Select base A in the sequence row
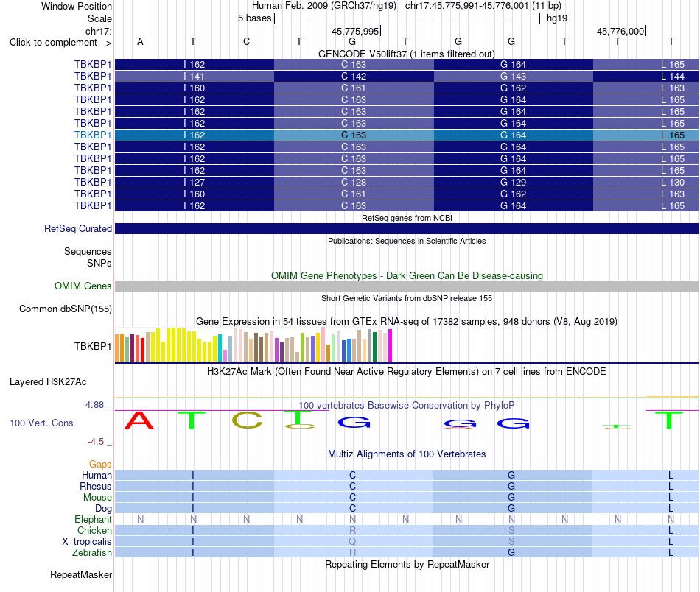 (x=140, y=41)
